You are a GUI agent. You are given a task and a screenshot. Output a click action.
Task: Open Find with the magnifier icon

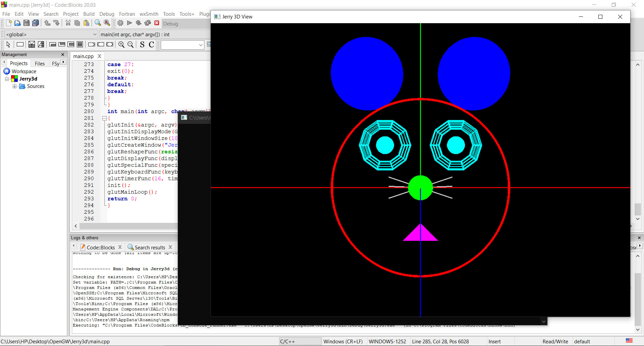(98, 23)
